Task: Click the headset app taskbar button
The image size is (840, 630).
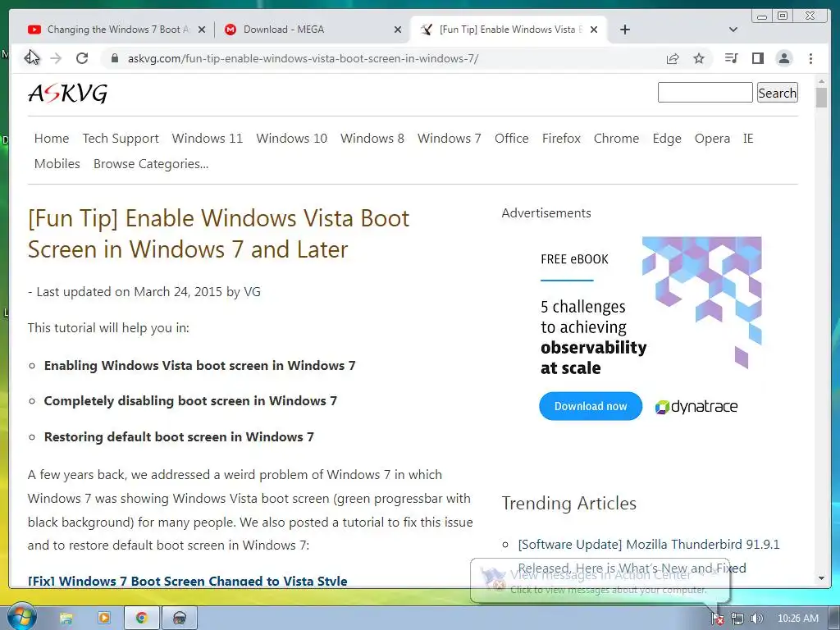Action: (180, 619)
